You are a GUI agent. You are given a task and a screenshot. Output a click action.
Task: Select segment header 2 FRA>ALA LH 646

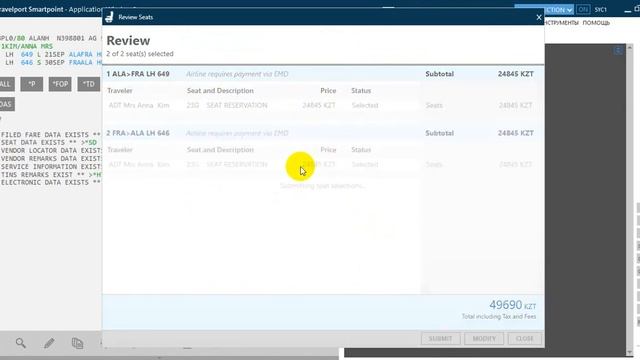point(138,133)
